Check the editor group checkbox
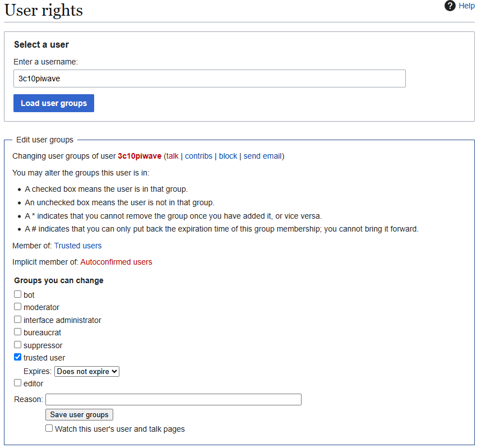 (17, 383)
